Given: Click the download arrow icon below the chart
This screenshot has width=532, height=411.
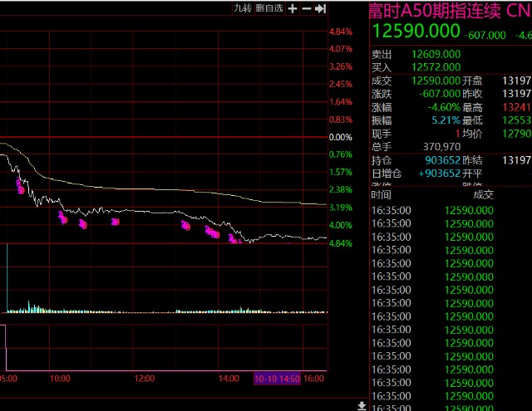Looking at the screenshot, I should tap(362, 405).
